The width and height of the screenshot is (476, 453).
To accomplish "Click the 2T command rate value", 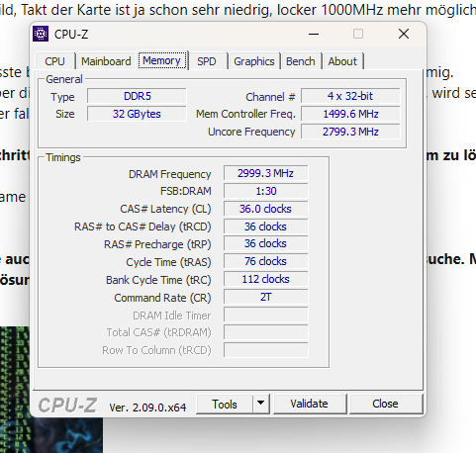I will point(266,297).
